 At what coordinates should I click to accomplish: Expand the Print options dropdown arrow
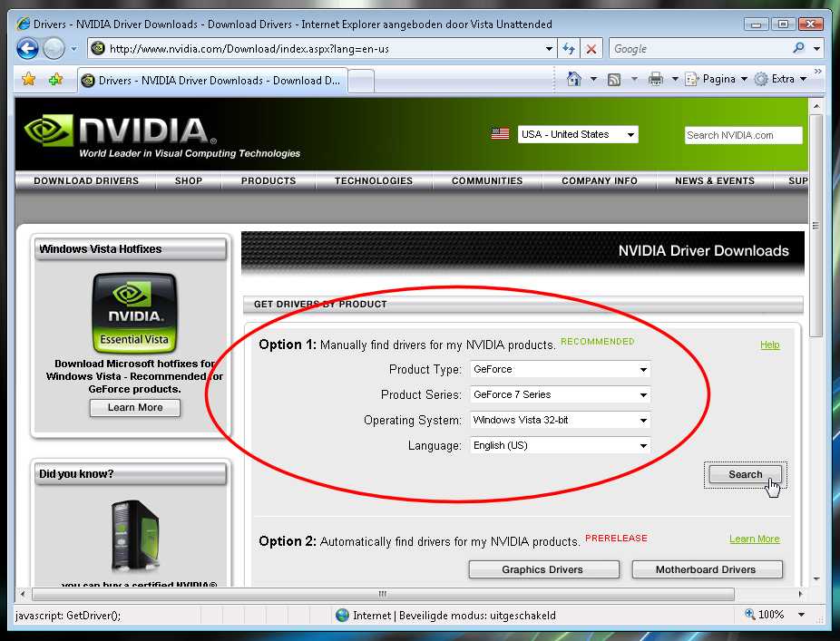(x=675, y=79)
